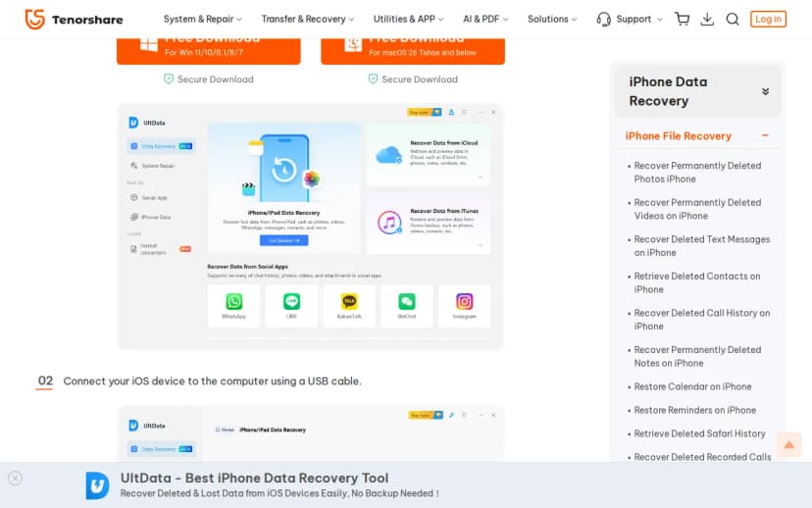The image size is (812, 508).
Task: Click the download icon in header
Action: pyautogui.click(x=707, y=19)
